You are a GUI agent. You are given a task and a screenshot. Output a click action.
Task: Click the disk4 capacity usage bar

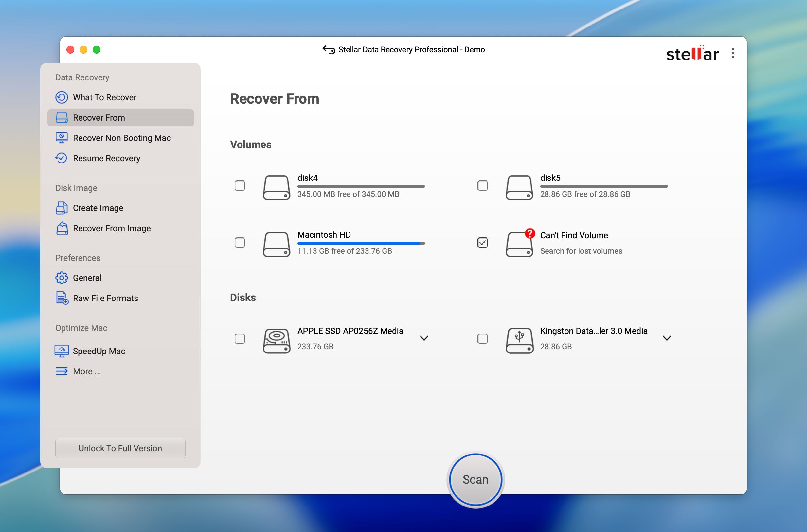[x=361, y=186]
